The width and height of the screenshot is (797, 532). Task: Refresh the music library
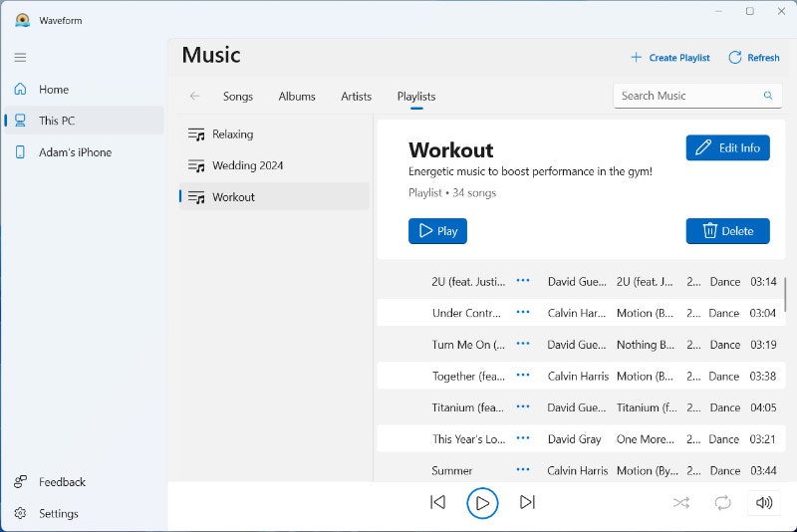pos(754,58)
